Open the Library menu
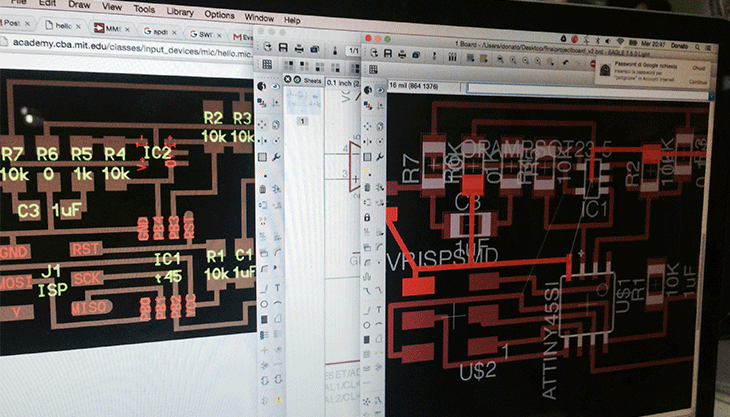Screen dimensions: 730x417 (180, 12)
